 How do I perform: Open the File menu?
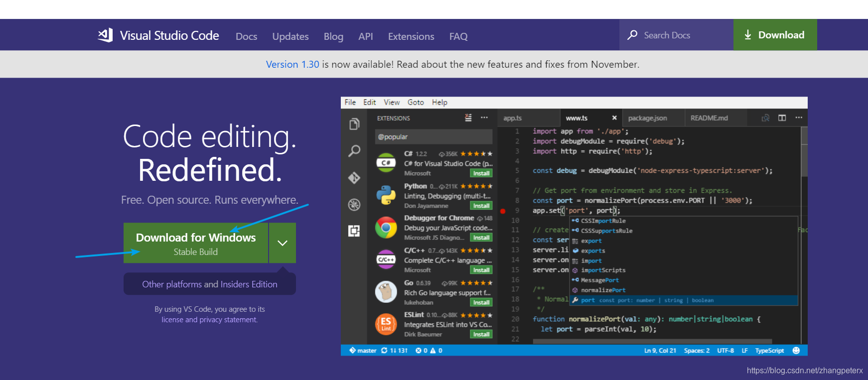tap(350, 102)
